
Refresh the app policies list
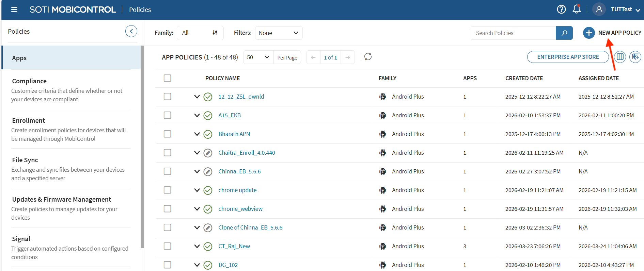click(x=368, y=57)
